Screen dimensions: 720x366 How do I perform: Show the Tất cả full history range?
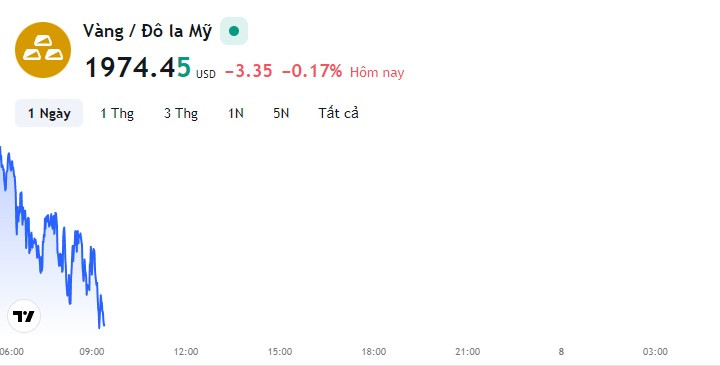point(338,113)
